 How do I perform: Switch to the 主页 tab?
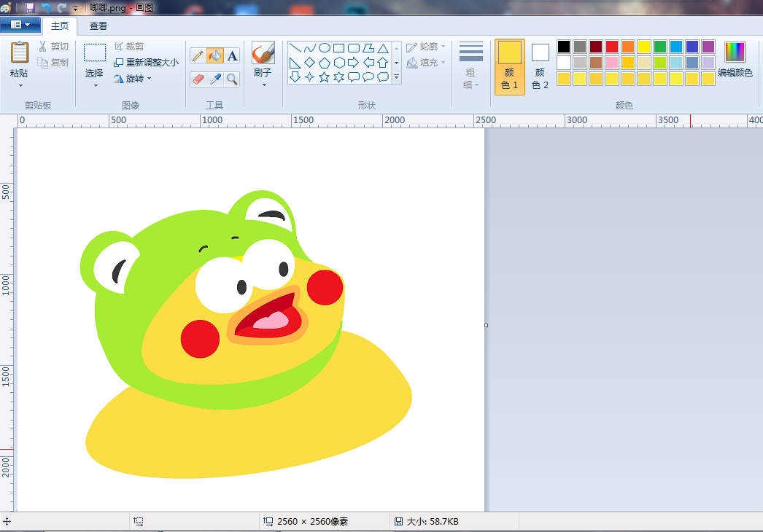pos(60,26)
